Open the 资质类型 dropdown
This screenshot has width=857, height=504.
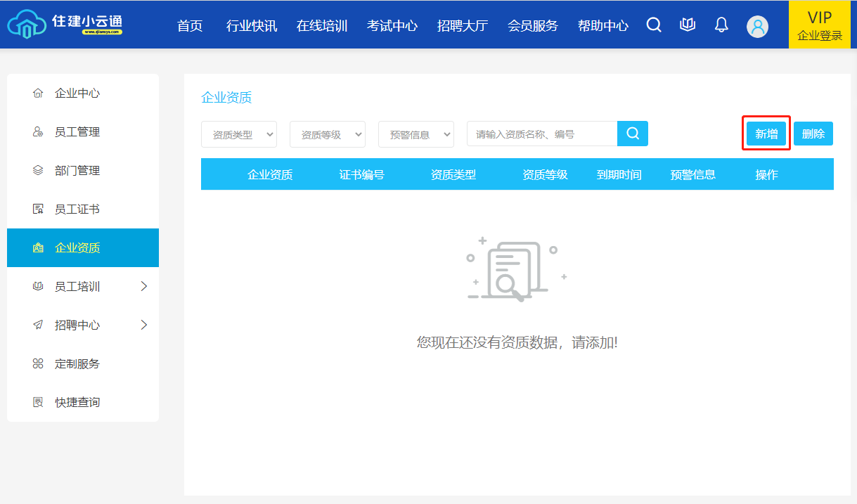click(x=239, y=134)
